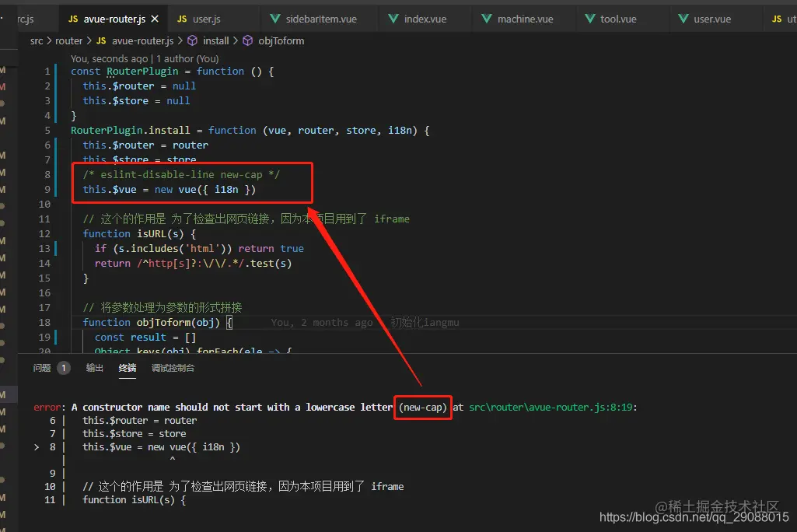This screenshot has height=532, width=797.
Task: Click line number 18 in the gutter
Action: coord(45,323)
